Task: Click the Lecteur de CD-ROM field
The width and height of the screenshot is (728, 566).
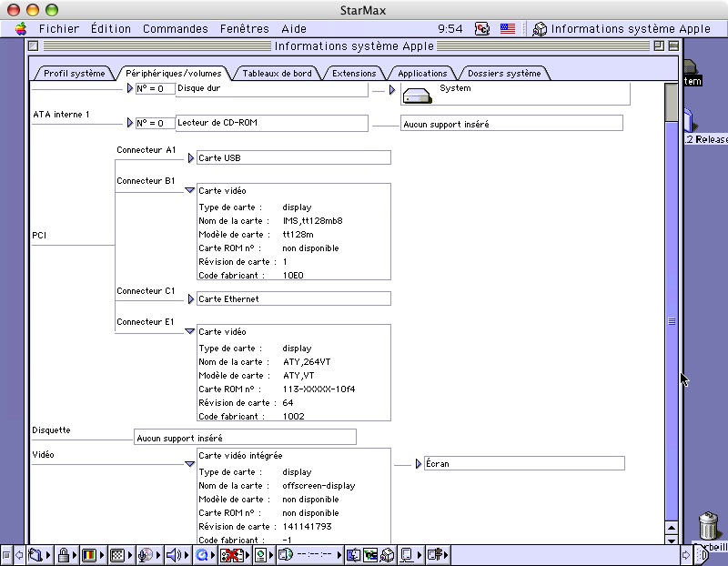Action: click(272, 123)
